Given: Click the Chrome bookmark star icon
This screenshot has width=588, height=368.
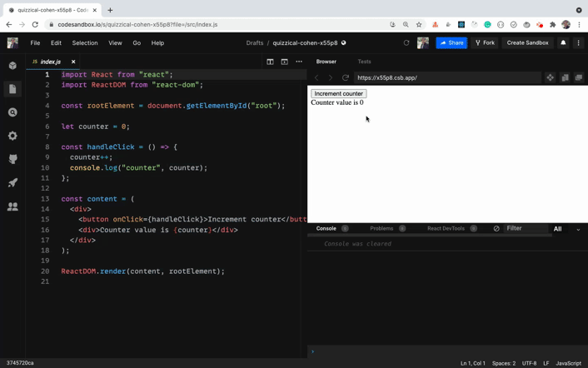Looking at the screenshot, I should pyautogui.click(x=419, y=24).
